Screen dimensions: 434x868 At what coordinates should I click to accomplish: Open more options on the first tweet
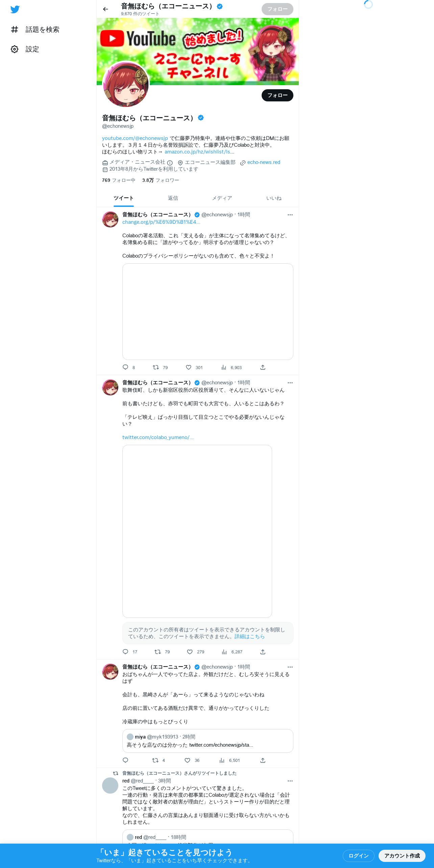[290, 215]
